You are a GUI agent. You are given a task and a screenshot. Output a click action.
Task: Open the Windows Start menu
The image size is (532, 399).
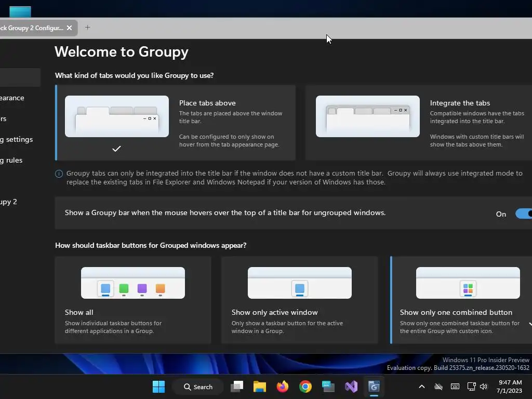(x=159, y=387)
